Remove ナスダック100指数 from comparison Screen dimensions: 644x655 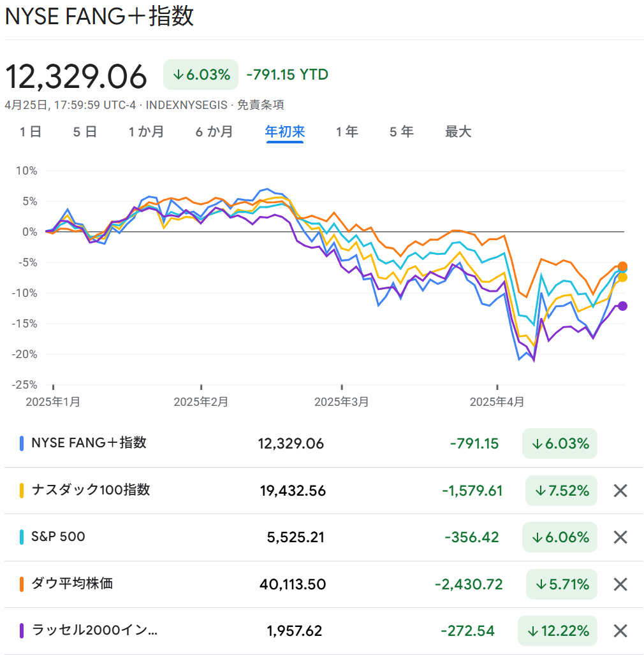tap(620, 491)
